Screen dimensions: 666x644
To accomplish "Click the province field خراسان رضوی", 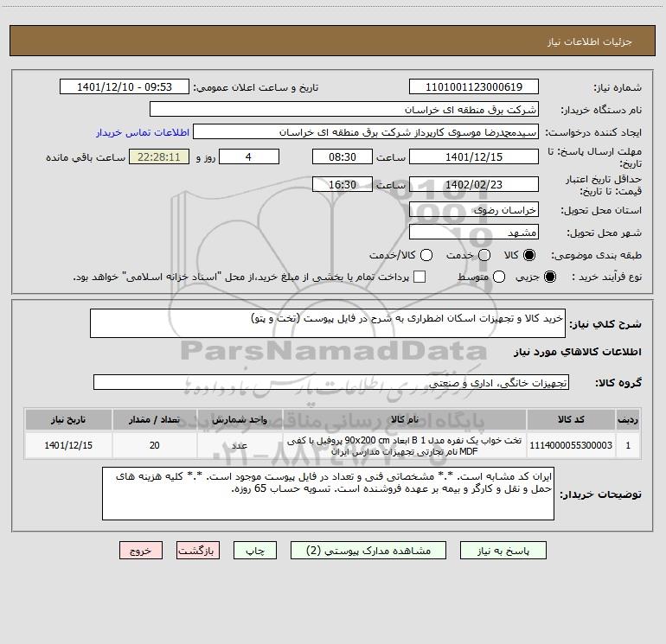I will click(x=474, y=209).
